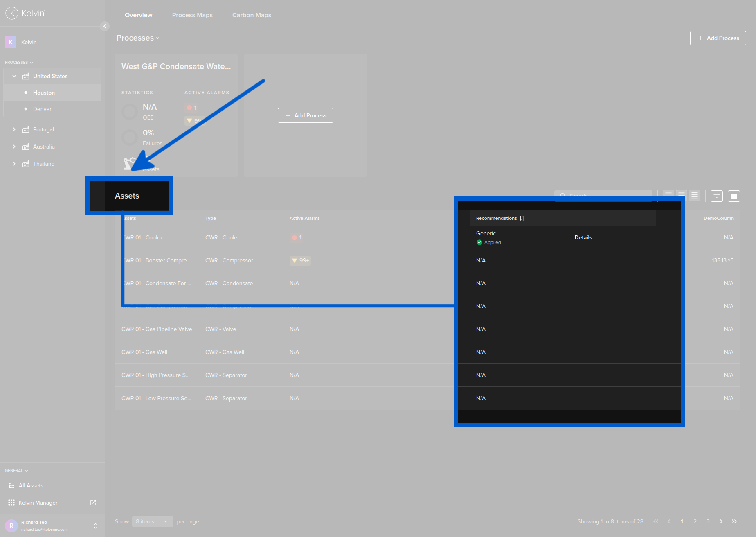756x537 pixels.
Task: Sort by the Recommendations column arrows
Action: click(522, 218)
